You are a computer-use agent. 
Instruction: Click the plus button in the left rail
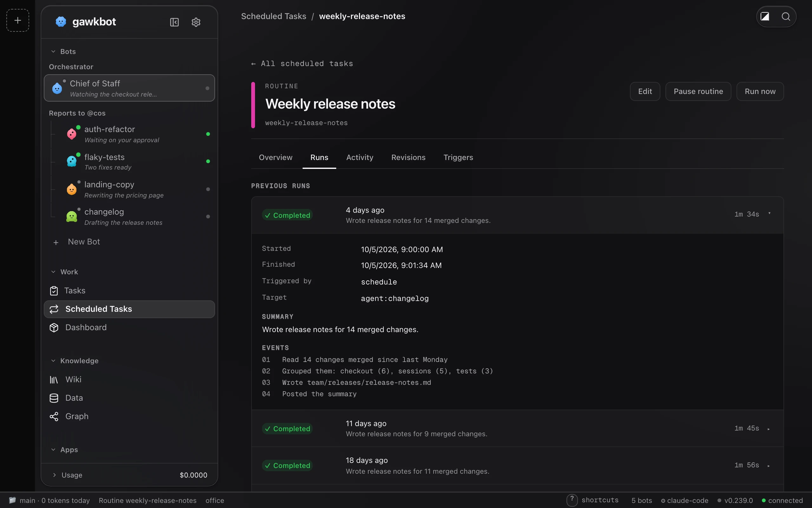click(x=17, y=21)
